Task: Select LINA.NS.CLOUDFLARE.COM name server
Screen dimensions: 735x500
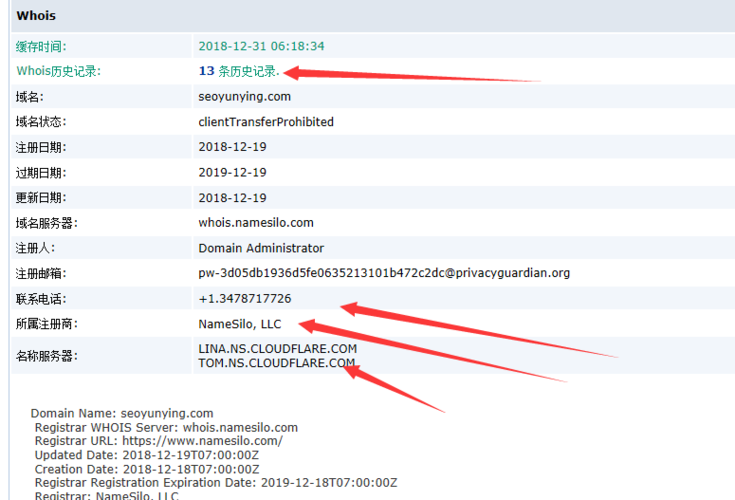Action: tap(278, 349)
